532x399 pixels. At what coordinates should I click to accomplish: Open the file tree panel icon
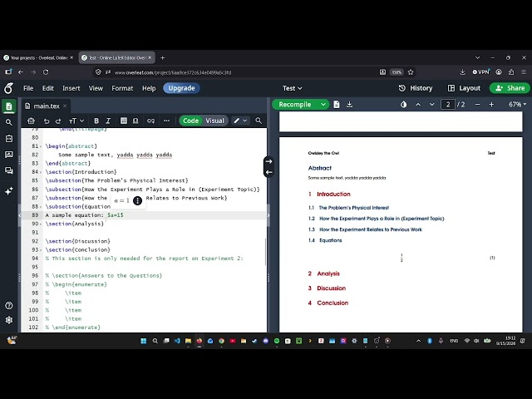pyautogui.click(x=9, y=106)
